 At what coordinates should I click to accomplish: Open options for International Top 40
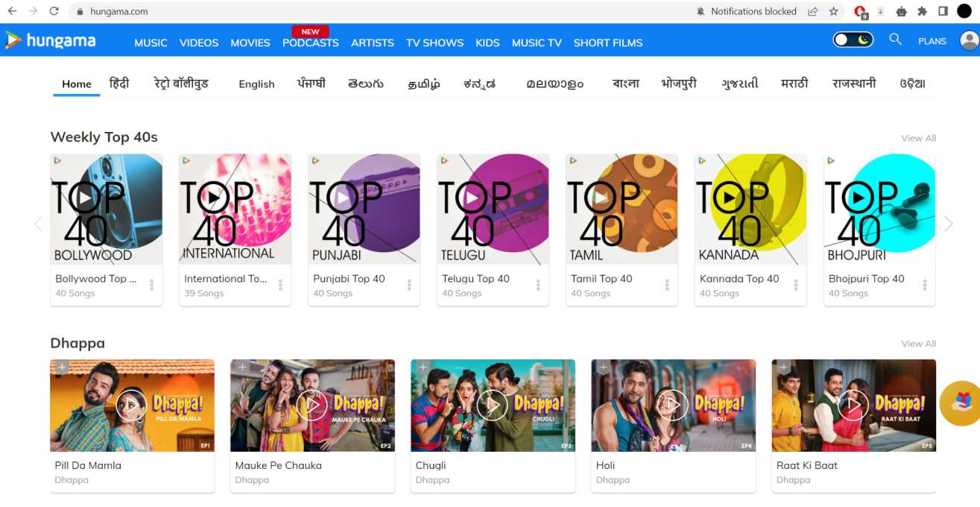280,285
